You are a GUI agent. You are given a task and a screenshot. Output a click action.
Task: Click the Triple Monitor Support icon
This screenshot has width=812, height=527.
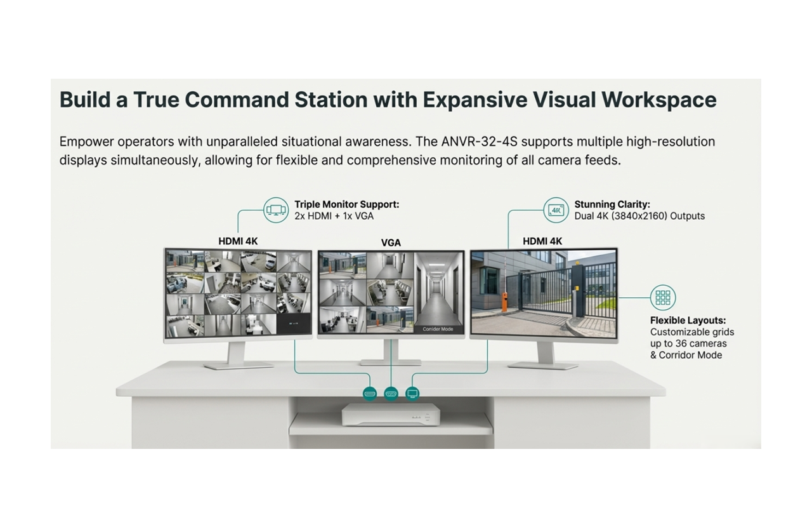point(276,210)
